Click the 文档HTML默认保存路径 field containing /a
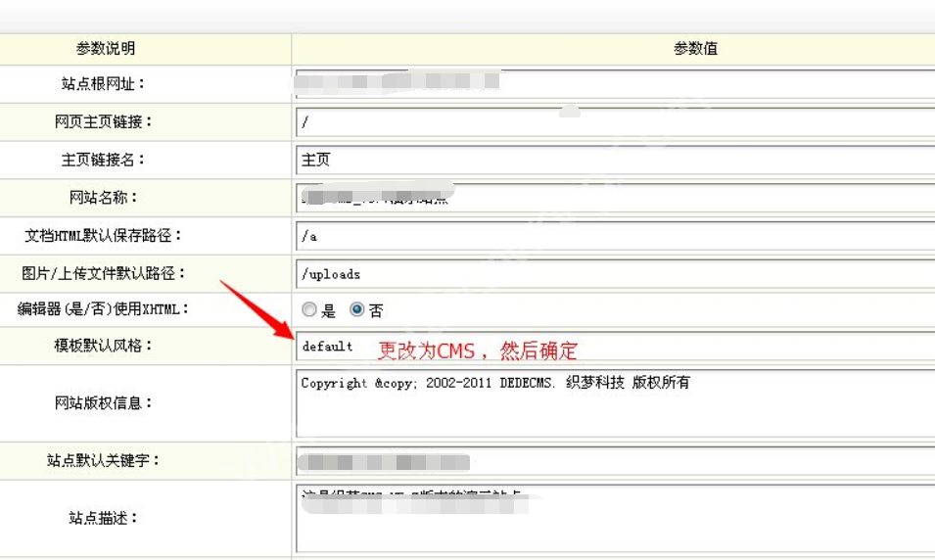Viewport: 935px width, 560px height. point(616,236)
